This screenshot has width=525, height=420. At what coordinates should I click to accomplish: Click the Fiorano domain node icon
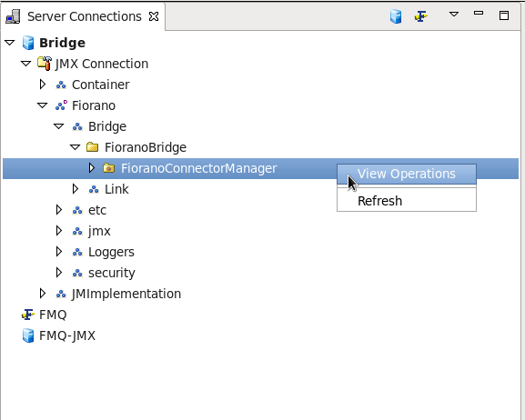pyautogui.click(x=61, y=105)
